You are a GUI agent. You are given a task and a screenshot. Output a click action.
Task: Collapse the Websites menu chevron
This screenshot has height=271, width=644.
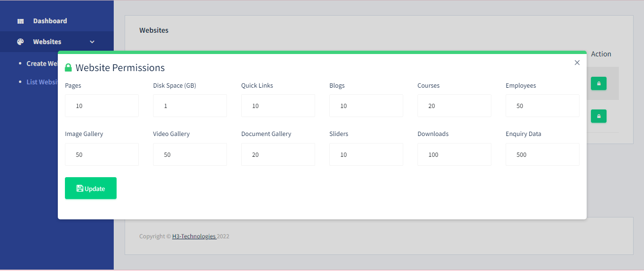click(92, 42)
